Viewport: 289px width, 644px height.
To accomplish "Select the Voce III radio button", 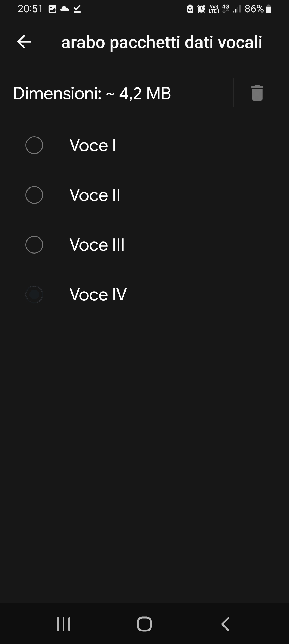I will (34, 245).
